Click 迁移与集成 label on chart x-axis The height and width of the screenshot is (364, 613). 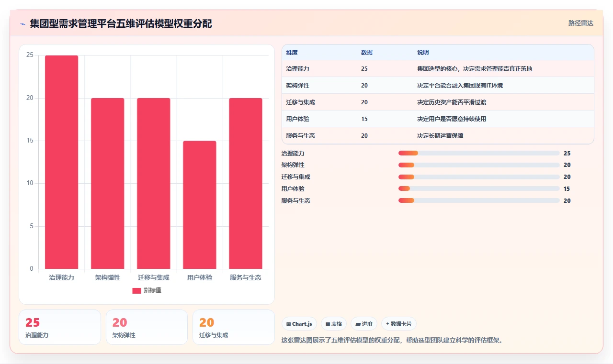(154, 277)
